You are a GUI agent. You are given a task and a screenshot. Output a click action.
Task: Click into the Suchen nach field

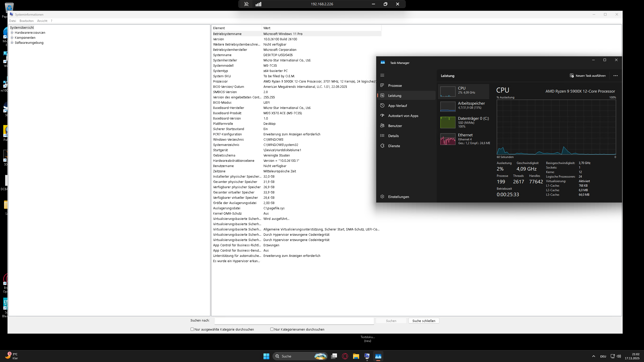pos(294,321)
